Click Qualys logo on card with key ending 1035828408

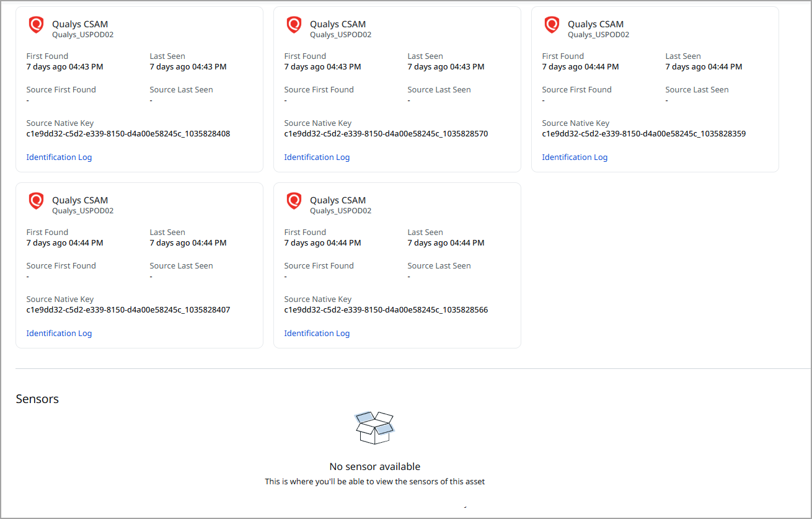pos(37,25)
